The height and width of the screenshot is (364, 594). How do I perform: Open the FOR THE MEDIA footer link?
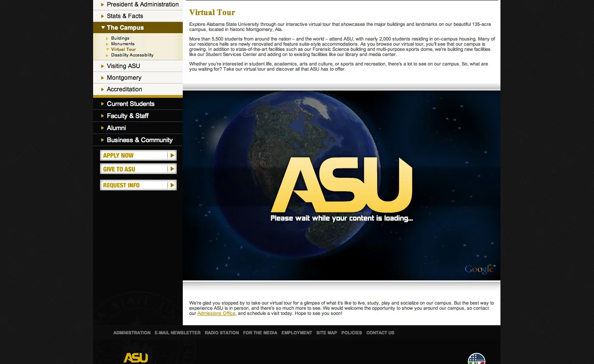(260, 333)
